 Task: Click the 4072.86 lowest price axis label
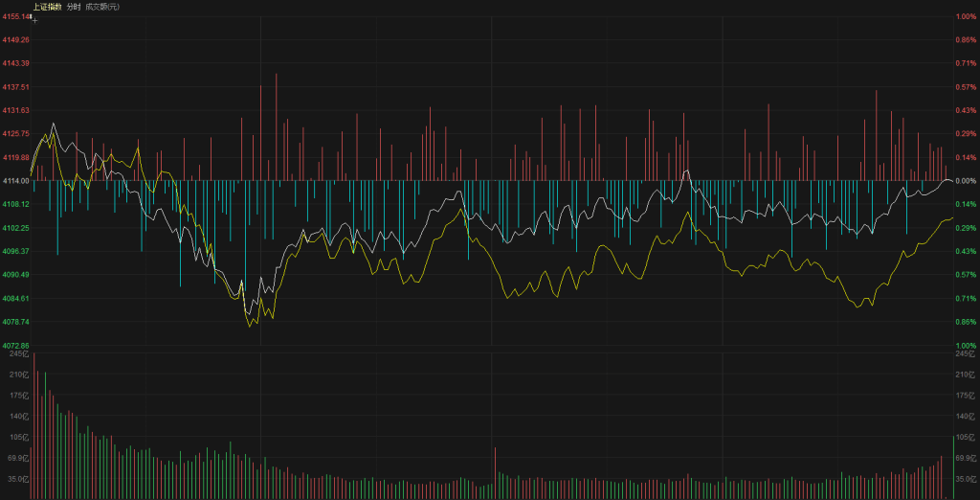click(16, 345)
